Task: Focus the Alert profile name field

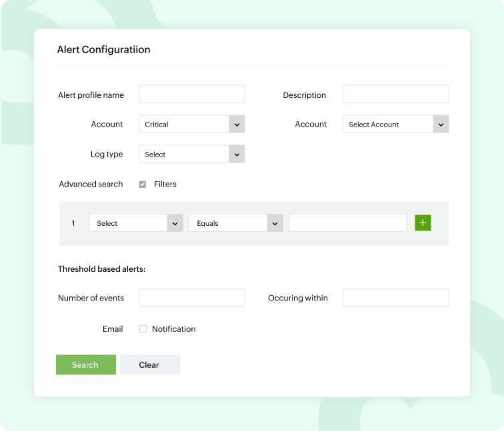Action: [x=192, y=94]
